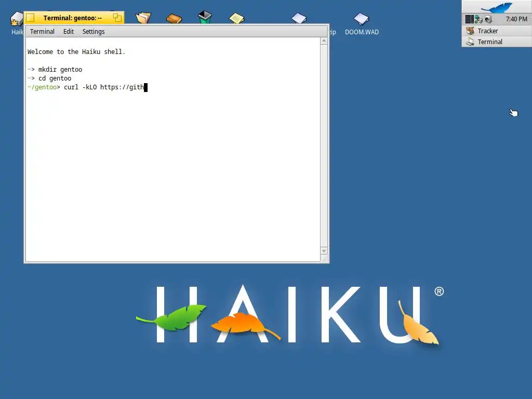Click the scrollbar up arrow in Terminal

[x=324, y=41]
